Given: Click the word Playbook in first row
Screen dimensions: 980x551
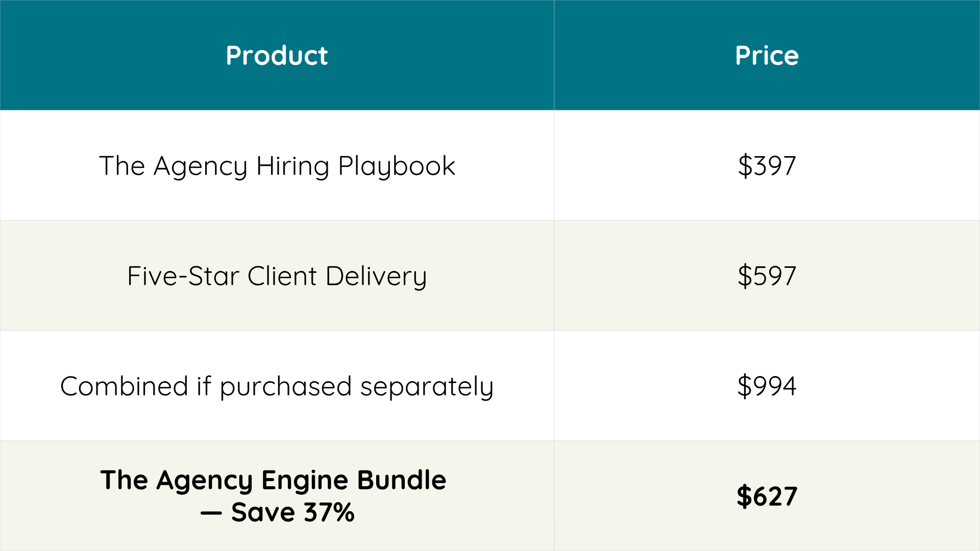Looking at the screenshot, I should [397, 166].
